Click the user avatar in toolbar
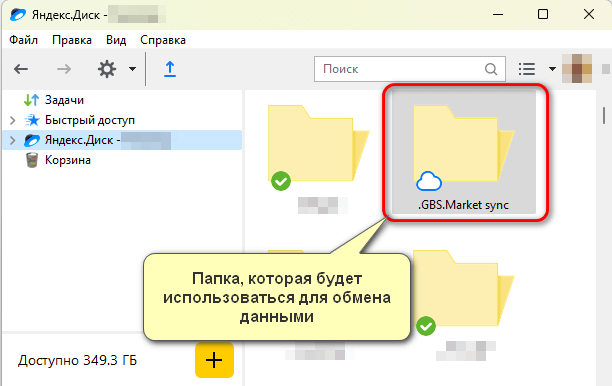Screen dimensions: 612x386 577,69
